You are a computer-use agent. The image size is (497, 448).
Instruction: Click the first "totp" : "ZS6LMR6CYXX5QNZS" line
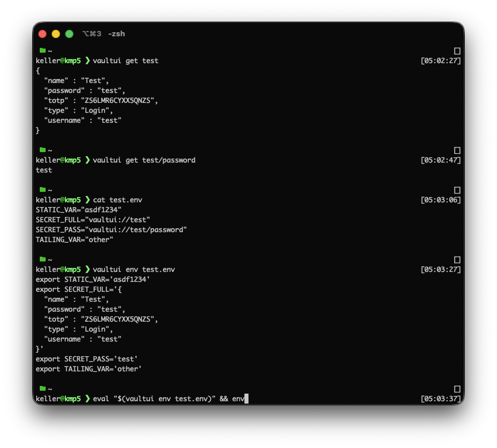tap(101, 101)
